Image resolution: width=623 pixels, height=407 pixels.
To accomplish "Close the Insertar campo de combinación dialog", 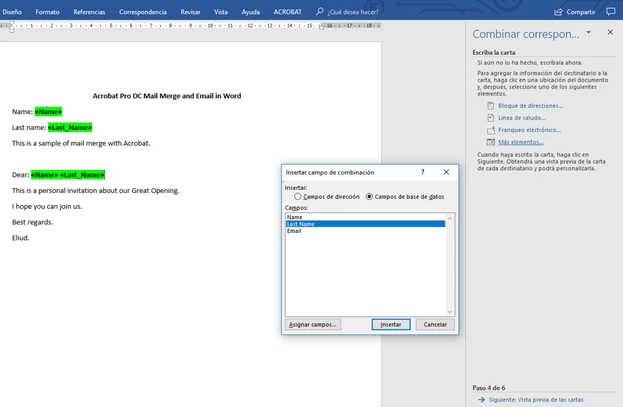I will pos(446,172).
